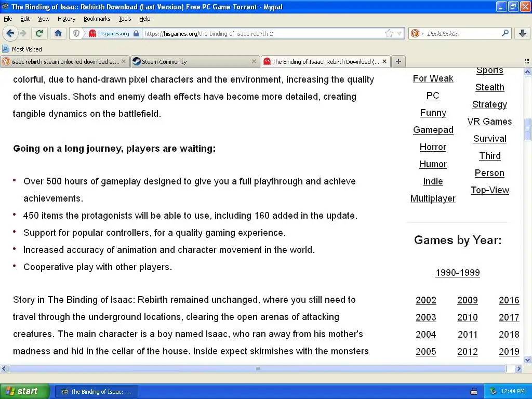The height and width of the screenshot is (399, 532).
Task: Open the list all tabs button
Action: point(527,61)
